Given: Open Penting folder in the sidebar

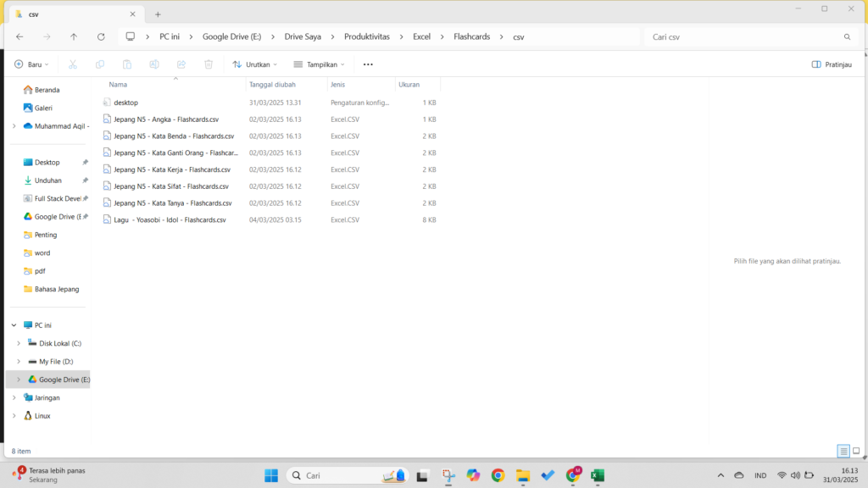Looking at the screenshot, I should point(41,235).
